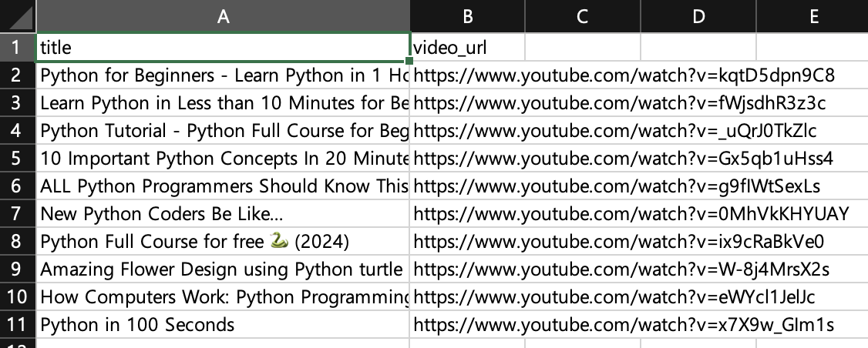Select column C header
The width and height of the screenshot is (868, 348).
pos(582,16)
